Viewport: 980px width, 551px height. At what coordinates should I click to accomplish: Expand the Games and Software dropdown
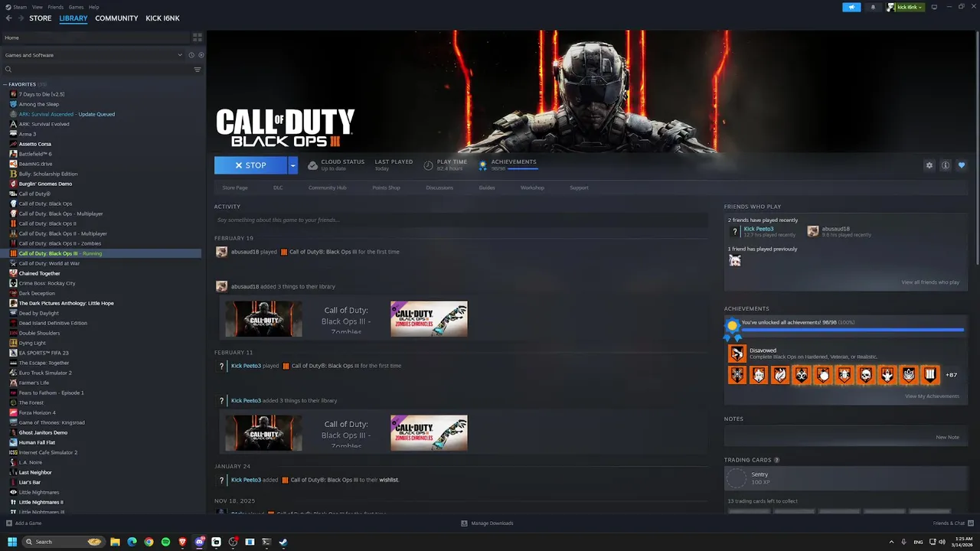pyautogui.click(x=93, y=55)
